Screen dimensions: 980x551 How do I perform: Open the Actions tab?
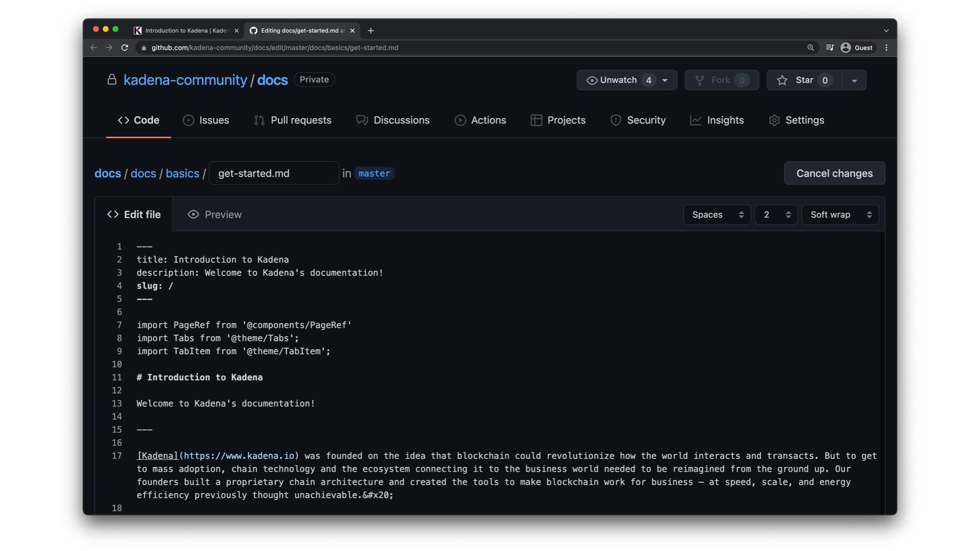pos(480,120)
